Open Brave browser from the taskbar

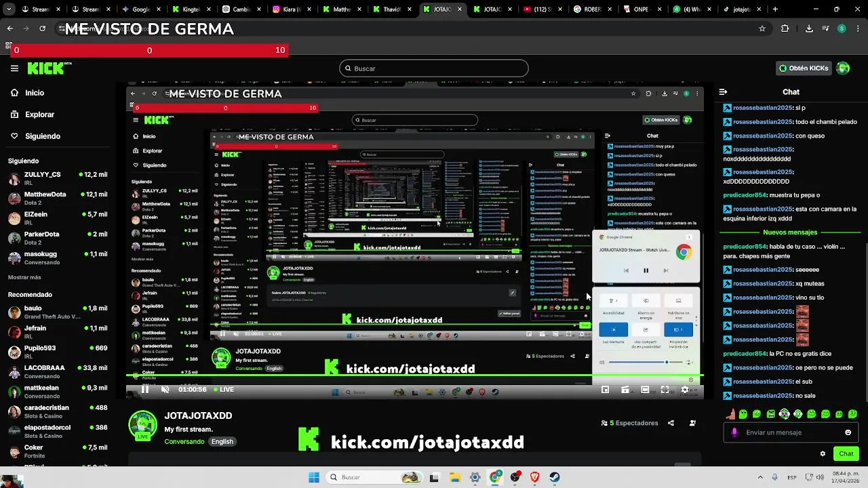coord(535,477)
